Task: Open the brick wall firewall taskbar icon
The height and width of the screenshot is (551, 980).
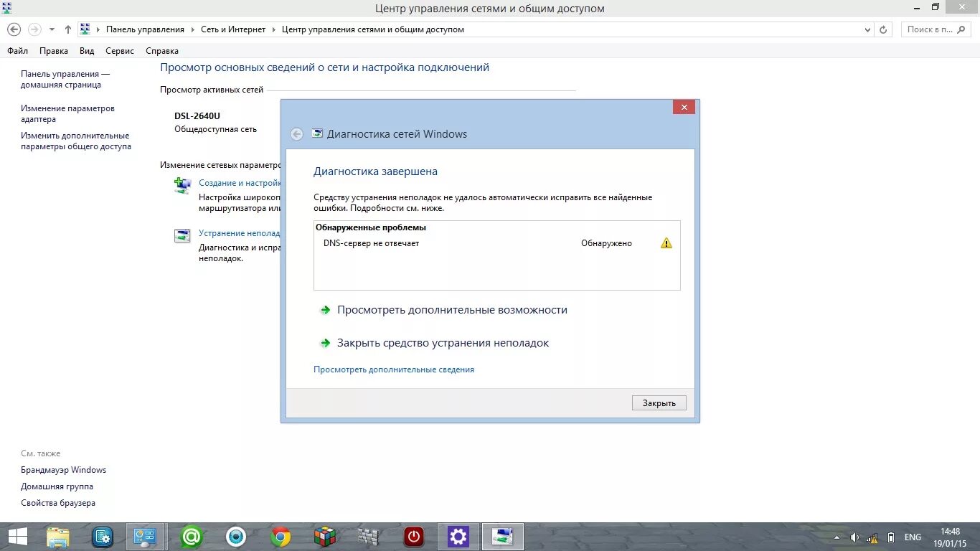Action: [x=368, y=537]
